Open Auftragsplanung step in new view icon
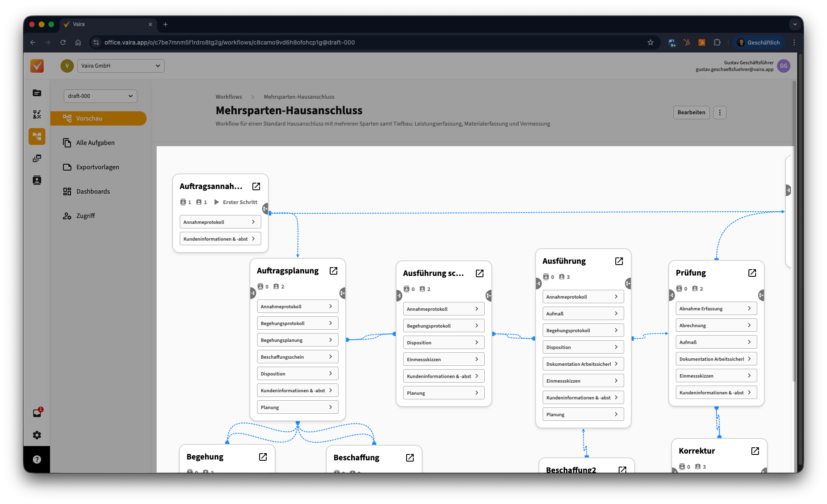 point(333,271)
